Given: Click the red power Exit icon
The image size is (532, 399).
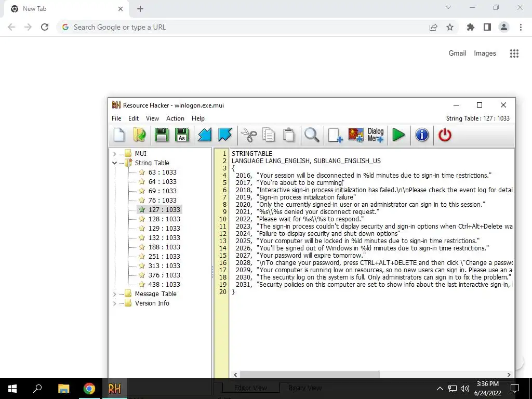Looking at the screenshot, I should point(445,135).
